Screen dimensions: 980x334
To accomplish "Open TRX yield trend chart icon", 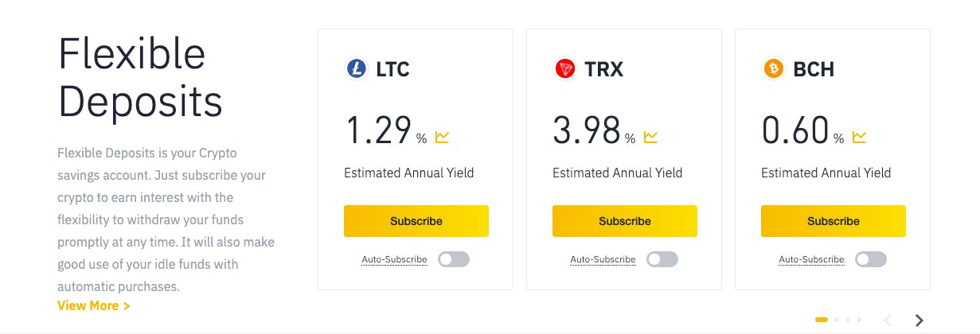I will (651, 138).
